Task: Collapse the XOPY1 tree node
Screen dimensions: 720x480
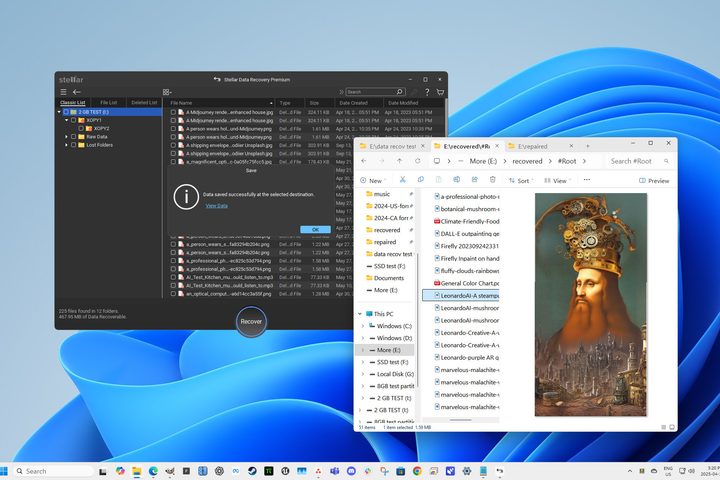Action: pos(67,120)
